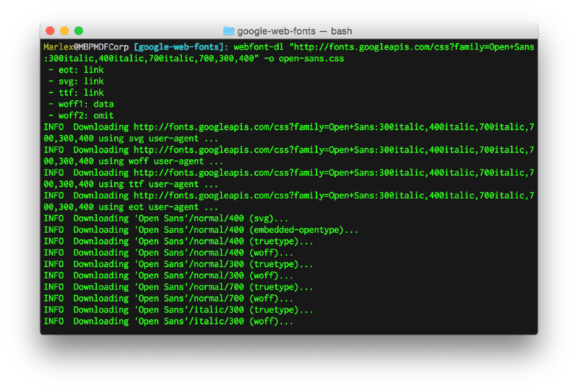Viewport: 578px width, 392px height.
Task: Click the 'normal/700 (truetype)...' log line
Action: [x=178, y=287]
